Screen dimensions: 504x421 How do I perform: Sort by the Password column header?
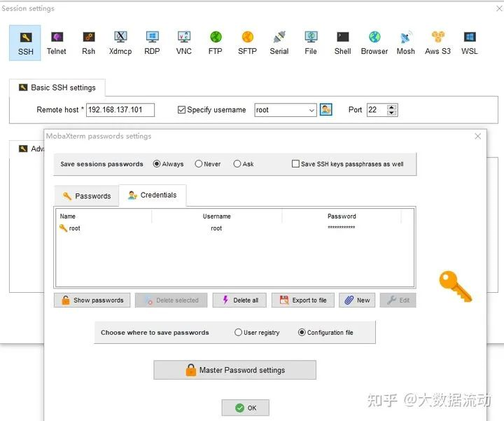(342, 216)
